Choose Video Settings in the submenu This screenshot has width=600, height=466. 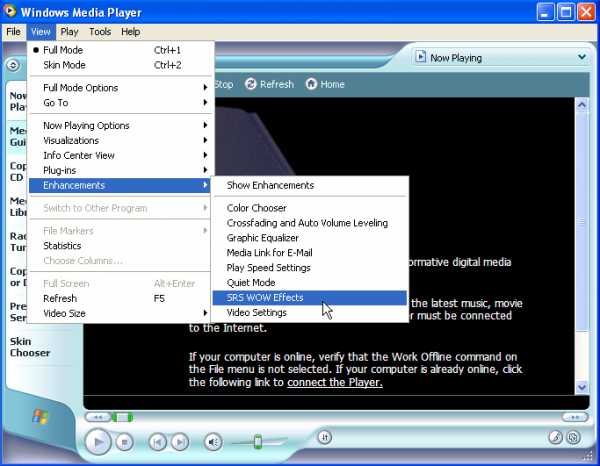[x=310, y=313]
